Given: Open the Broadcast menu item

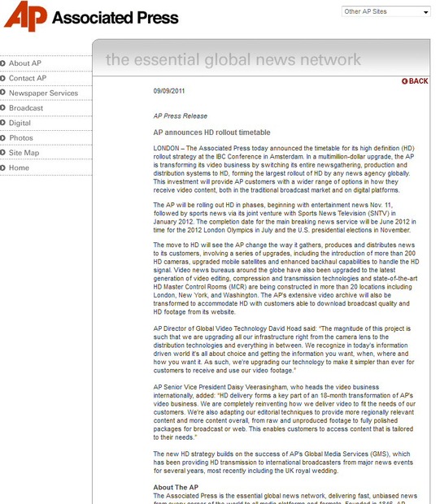Looking at the screenshot, I should 26,108.
